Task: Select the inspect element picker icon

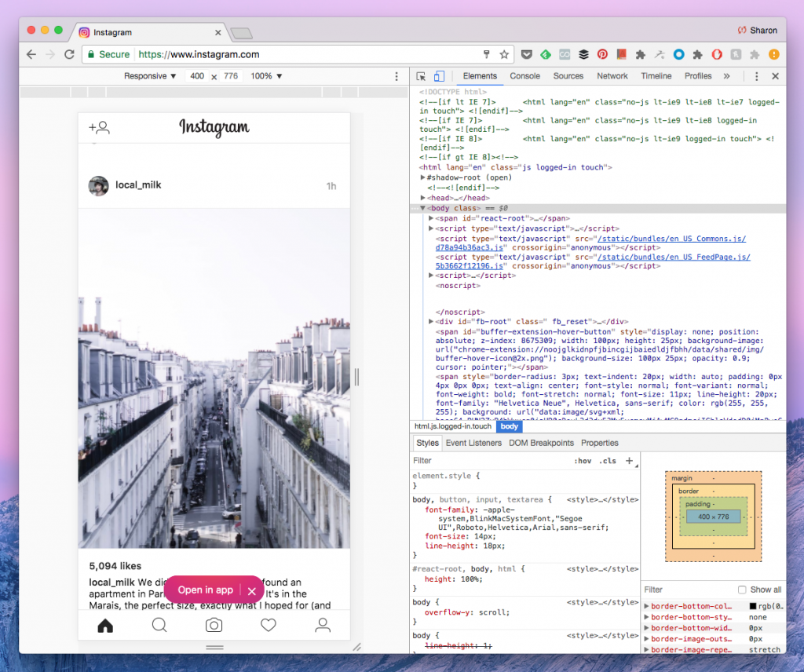Action: [421, 76]
